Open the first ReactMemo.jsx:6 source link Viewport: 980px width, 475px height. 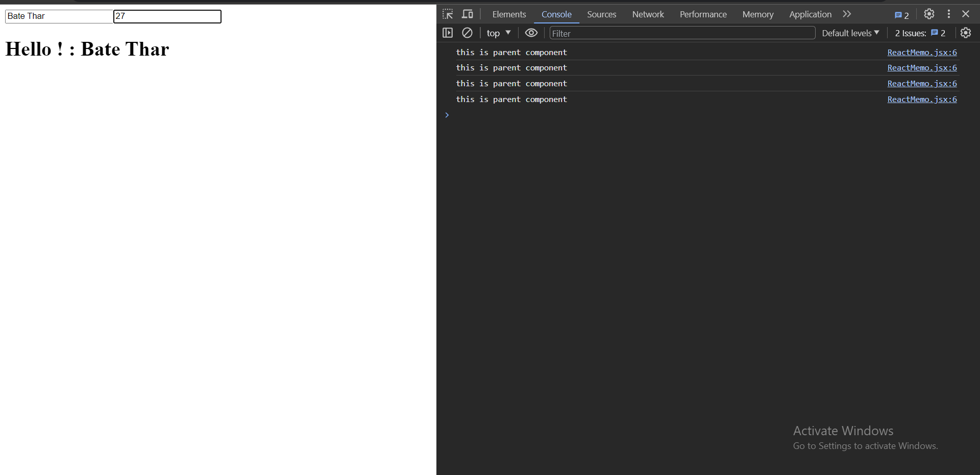[922, 53]
